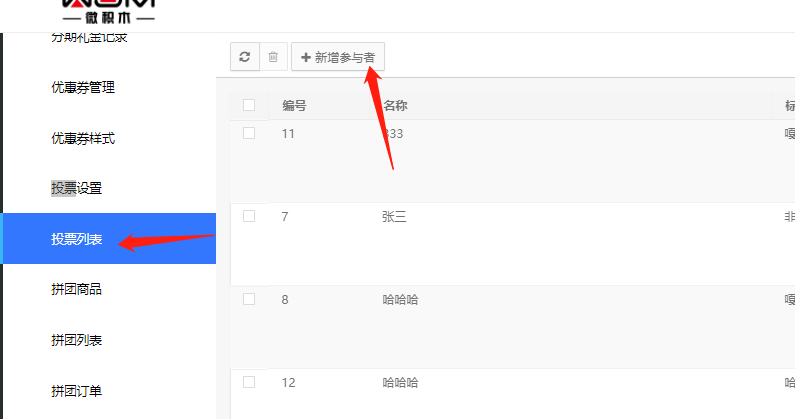Click the 新增参与者 add button
The height and width of the screenshot is (419, 795).
pyautogui.click(x=338, y=58)
